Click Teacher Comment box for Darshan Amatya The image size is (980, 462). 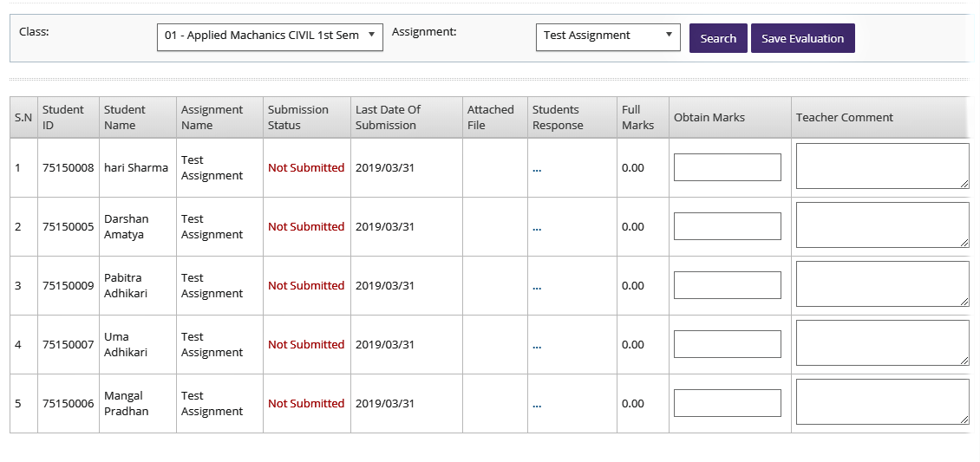point(883,224)
